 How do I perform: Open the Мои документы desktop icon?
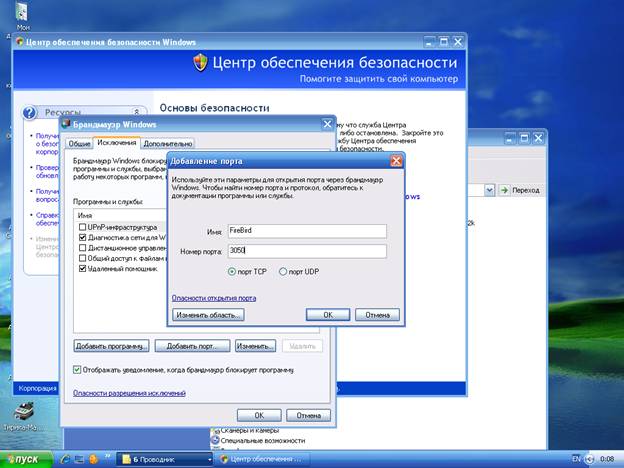click(23, 16)
